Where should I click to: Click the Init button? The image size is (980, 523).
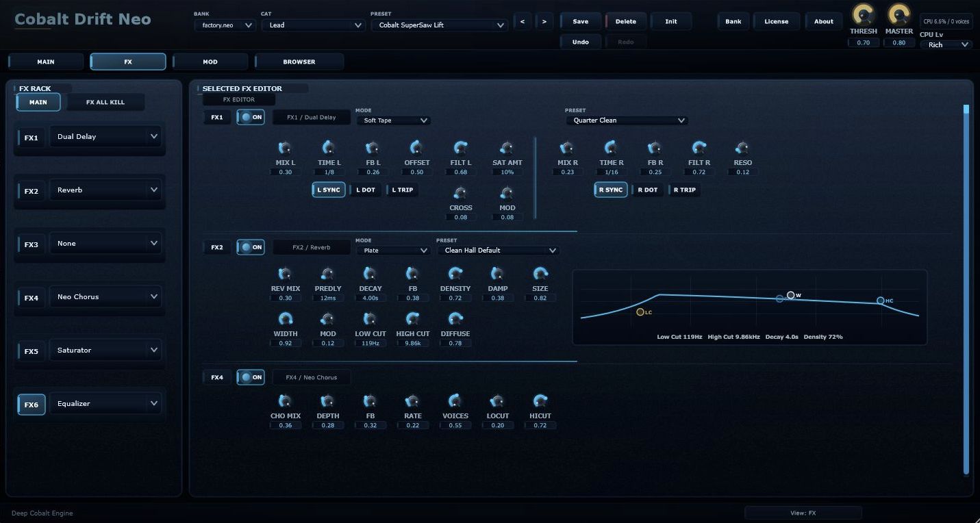pos(671,21)
